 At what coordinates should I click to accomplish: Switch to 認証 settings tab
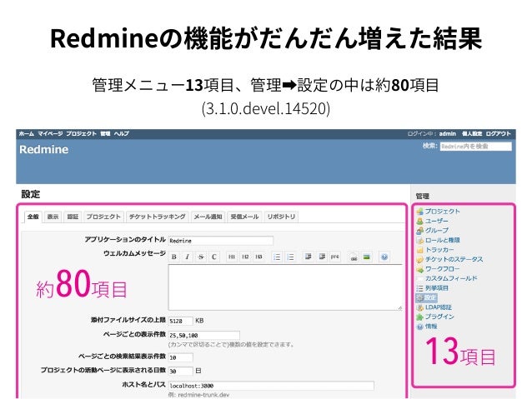[x=73, y=217]
